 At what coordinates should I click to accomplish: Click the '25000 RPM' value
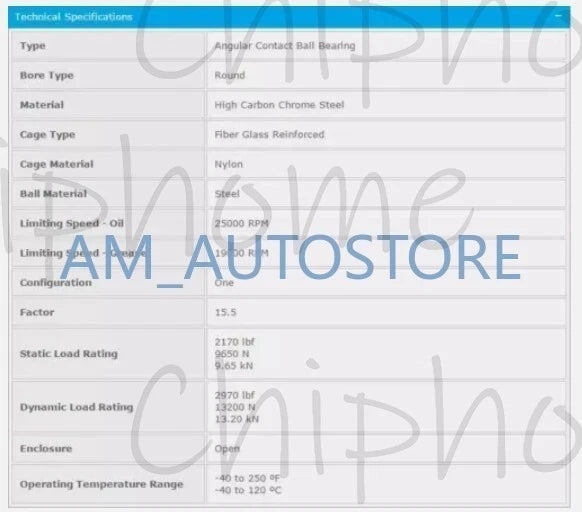tap(242, 223)
